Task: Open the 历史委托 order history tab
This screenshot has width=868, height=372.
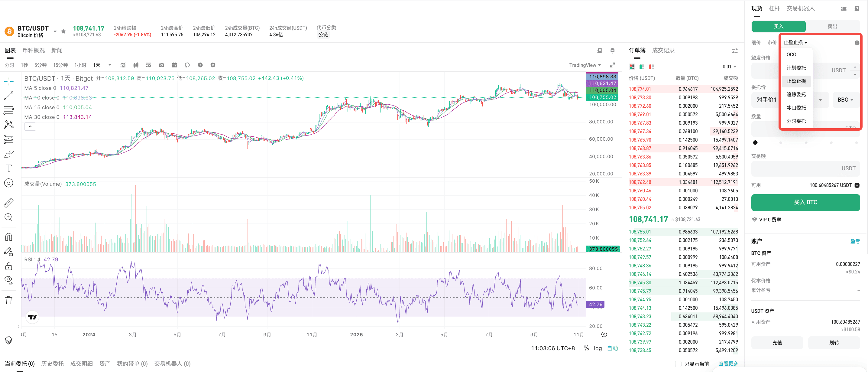Action: 52,364
